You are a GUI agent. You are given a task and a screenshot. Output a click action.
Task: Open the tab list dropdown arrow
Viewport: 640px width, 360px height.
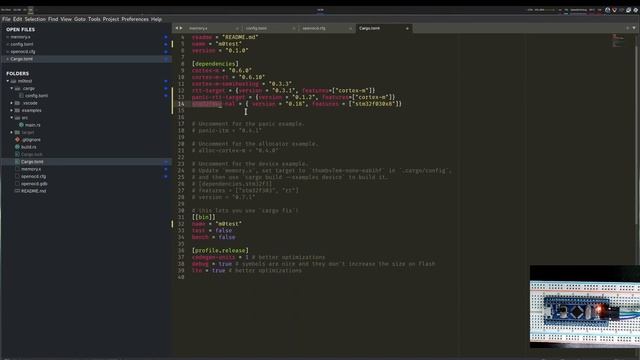[634, 28]
